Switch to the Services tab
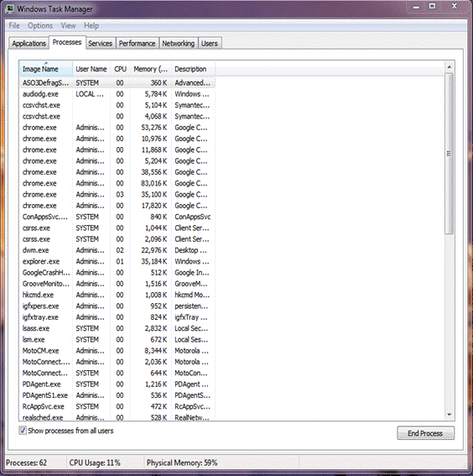The height and width of the screenshot is (476, 473). 100,44
